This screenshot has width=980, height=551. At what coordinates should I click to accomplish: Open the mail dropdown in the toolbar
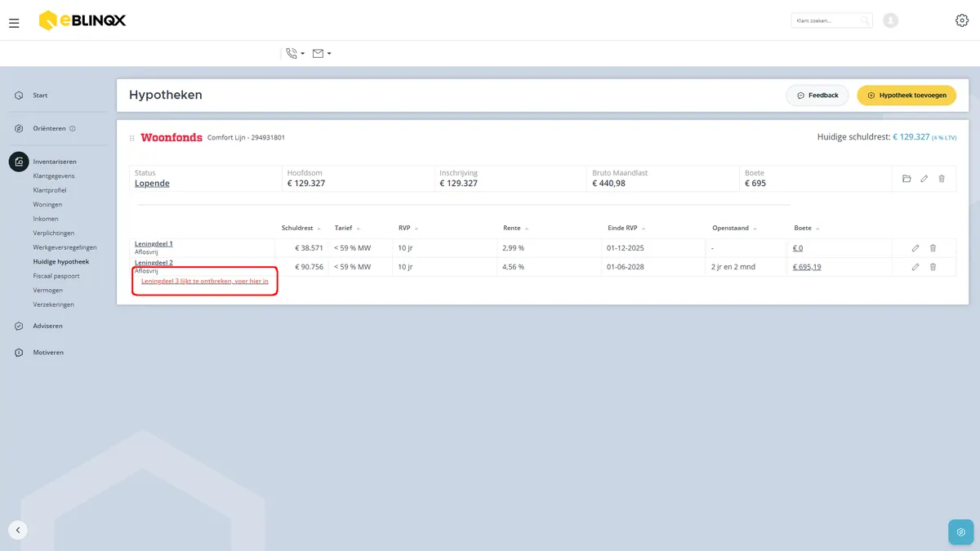coord(322,54)
